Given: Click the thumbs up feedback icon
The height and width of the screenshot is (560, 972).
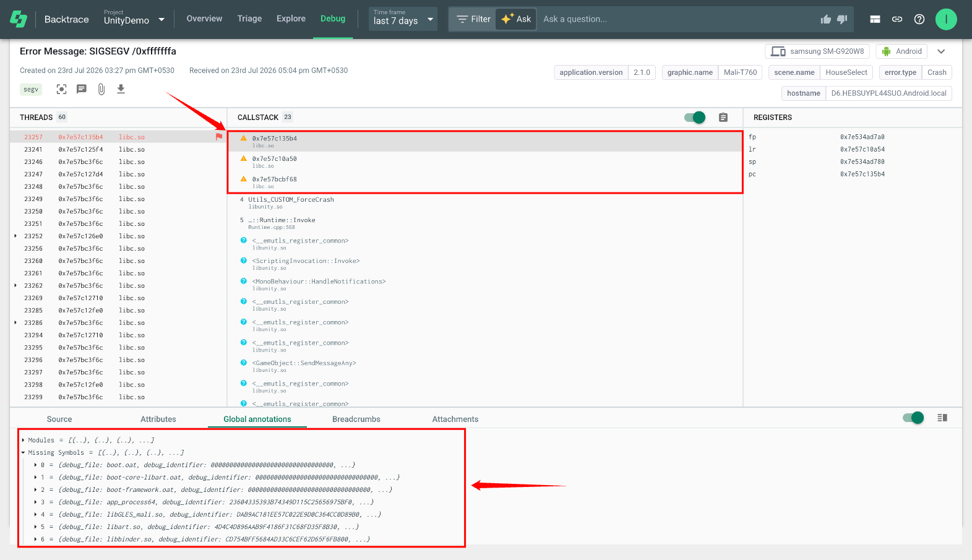Looking at the screenshot, I should (x=825, y=19).
